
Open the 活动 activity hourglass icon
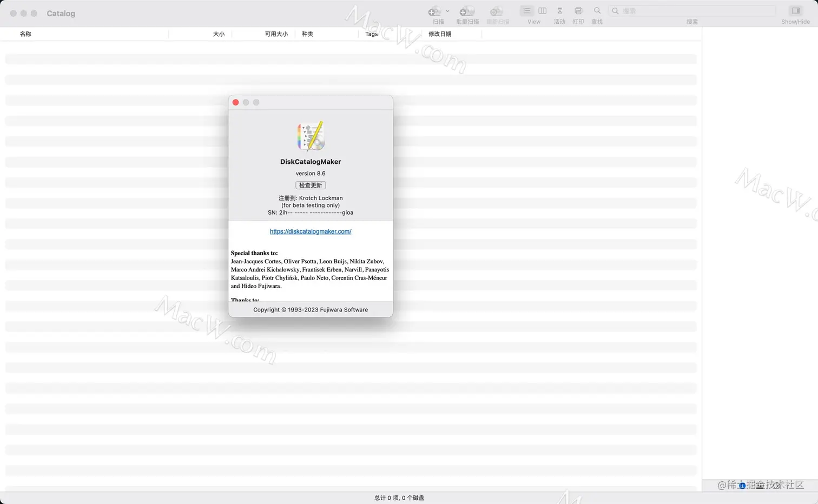click(x=559, y=11)
